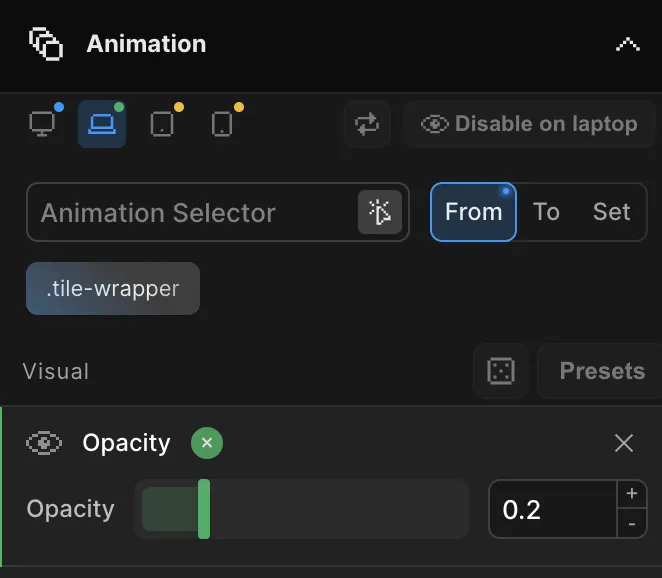Viewport: 662px width, 578px height.
Task: Click the element picker cursor icon
Action: point(380,212)
